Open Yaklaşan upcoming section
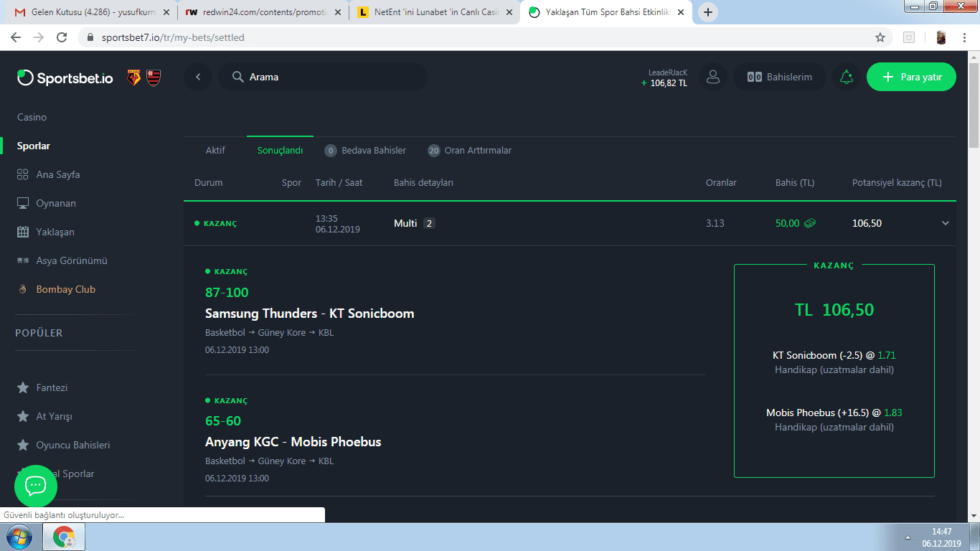This screenshot has width=980, height=551. [x=55, y=232]
